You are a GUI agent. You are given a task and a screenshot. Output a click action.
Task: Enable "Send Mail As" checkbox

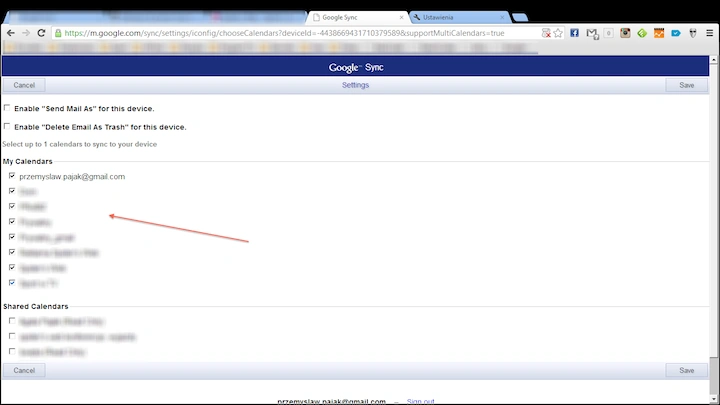click(7, 108)
